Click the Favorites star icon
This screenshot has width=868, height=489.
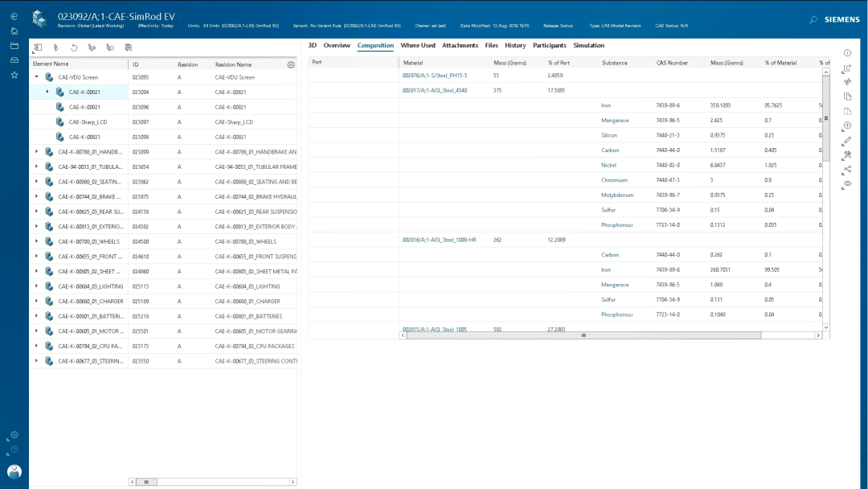click(14, 75)
